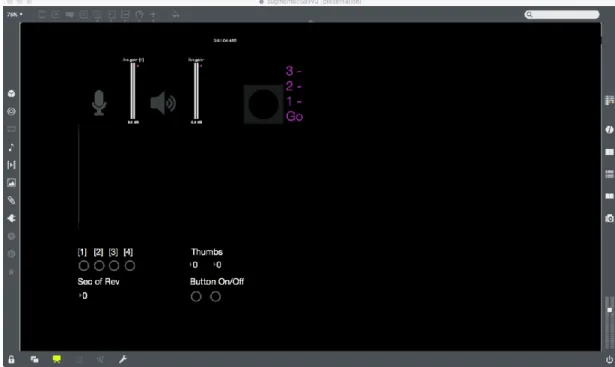Image resolution: width=615 pixels, height=367 pixels.
Task: Click the dimmed star collections icon
Action: pos(11,272)
